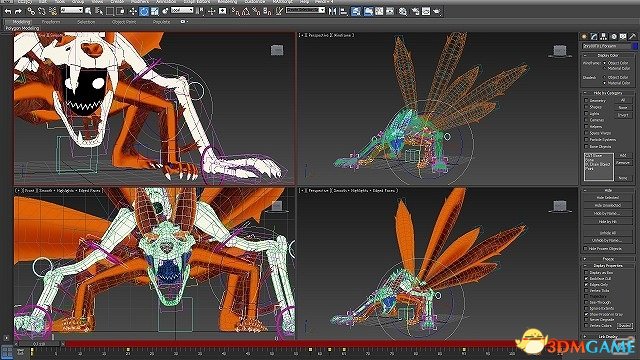Toggle the Cameras hide checkbox

[x=586, y=120]
